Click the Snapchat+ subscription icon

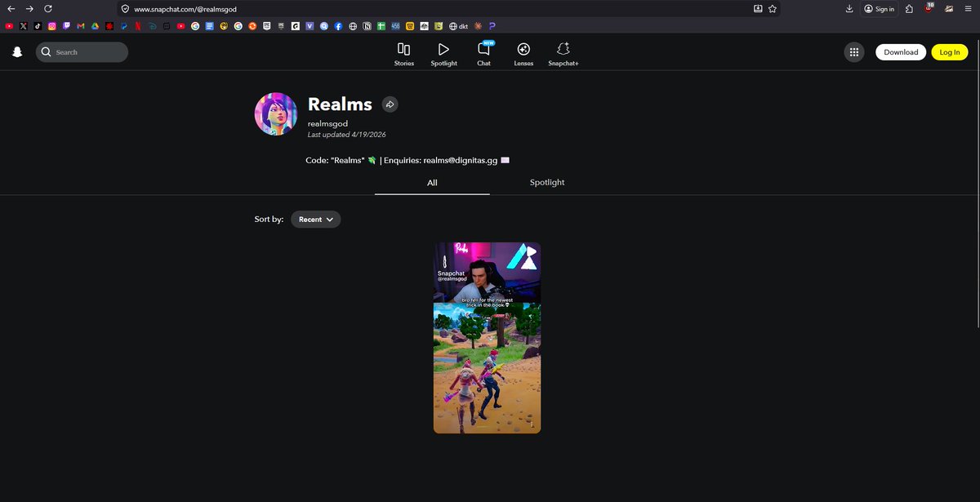point(563,49)
